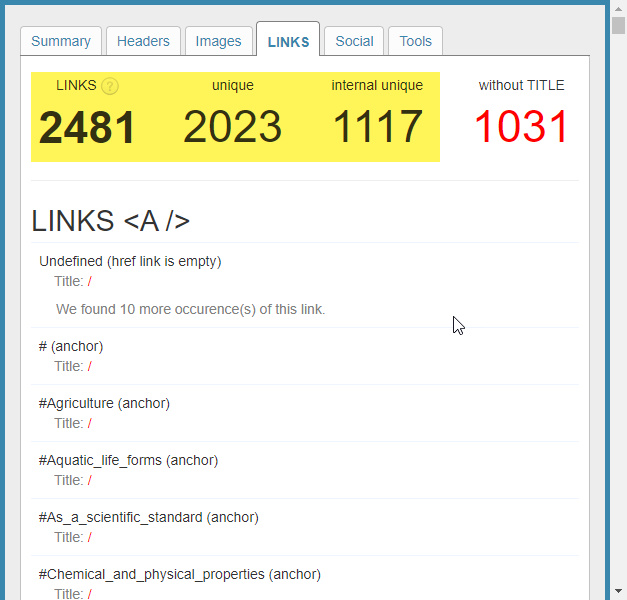
Task: Click the LINKS help question mark icon
Action: (110, 86)
